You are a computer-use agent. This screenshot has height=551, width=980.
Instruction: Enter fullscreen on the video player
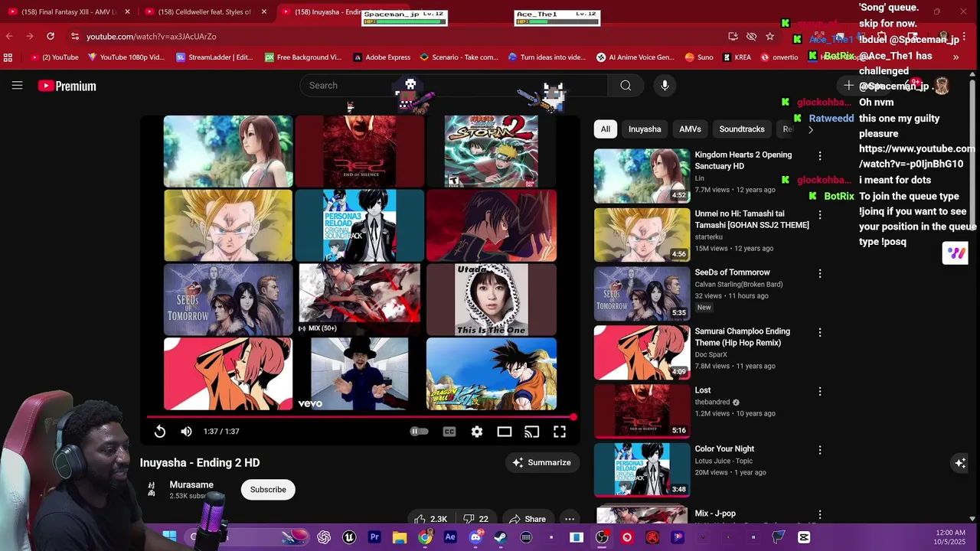560,432
